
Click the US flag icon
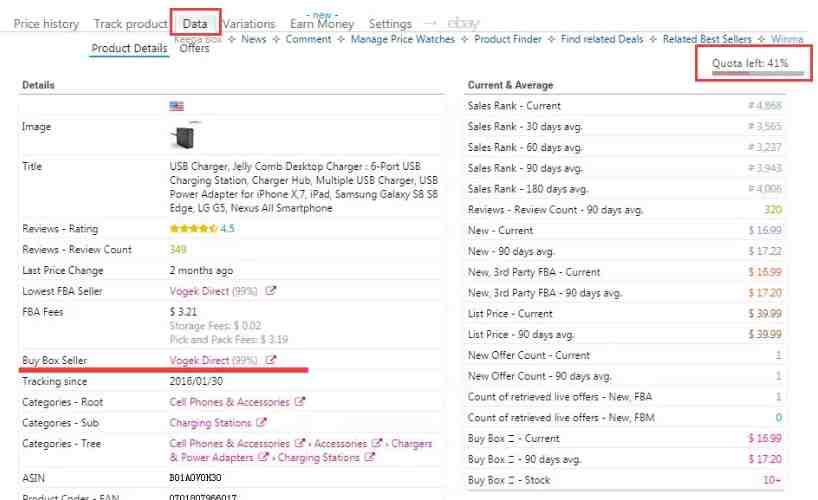[x=176, y=106]
